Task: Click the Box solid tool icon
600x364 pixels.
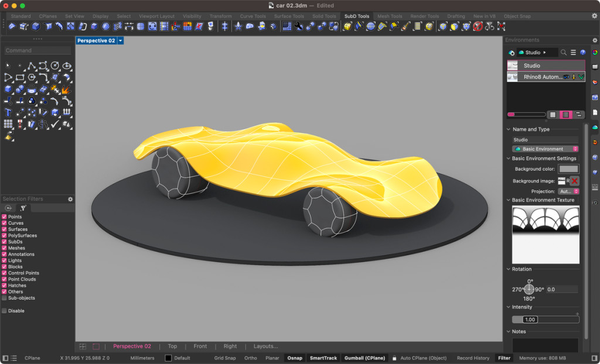Action: pos(8,89)
